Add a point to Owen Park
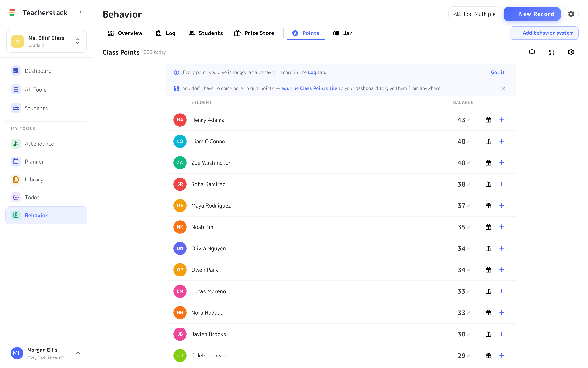The width and height of the screenshot is (588, 368). click(x=501, y=270)
